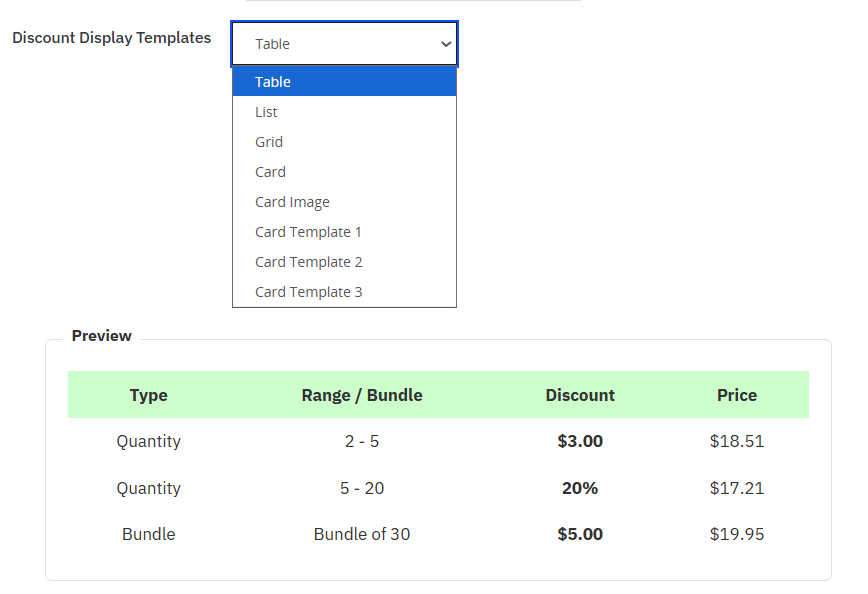
Task: Click the 20% discount value
Action: click(x=580, y=488)
